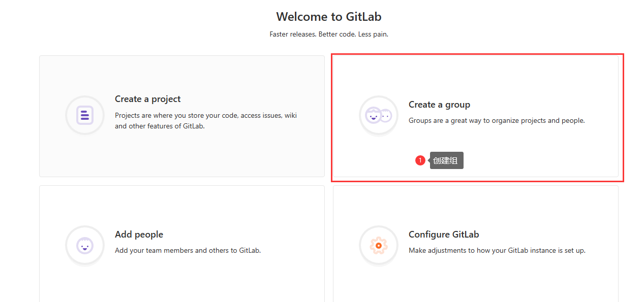The width and height of the screenshot is (644, 302).
Task: Click the Add people face icon
Action: click(x=85, y=245)
